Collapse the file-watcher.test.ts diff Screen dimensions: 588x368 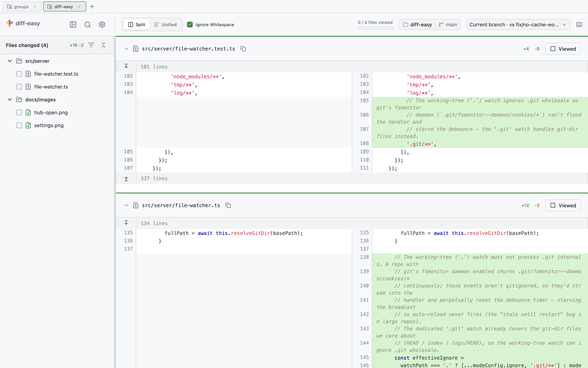tap(126, 49)
